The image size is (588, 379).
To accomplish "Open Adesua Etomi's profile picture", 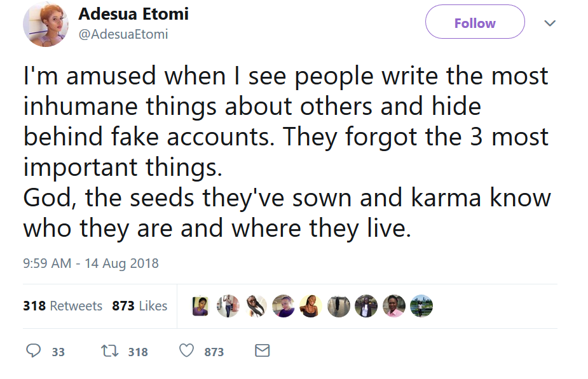I will (x=46, y=24).
